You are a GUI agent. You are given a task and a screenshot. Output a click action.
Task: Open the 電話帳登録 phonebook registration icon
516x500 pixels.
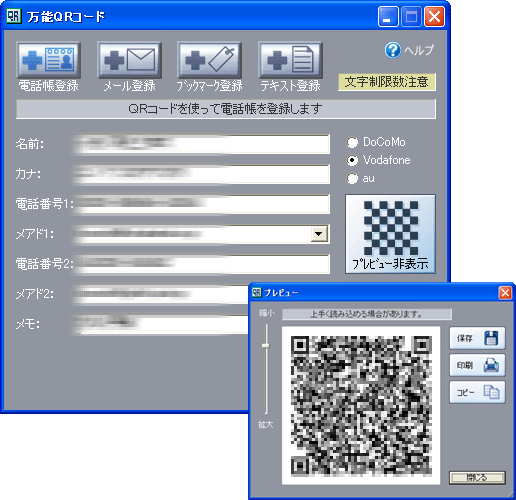[x=48, y=60]
